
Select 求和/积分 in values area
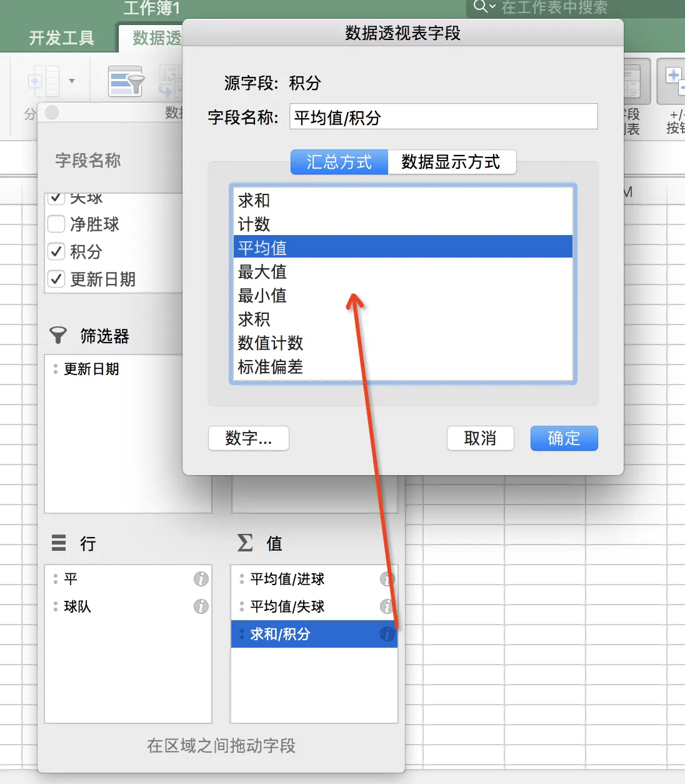(314, 634)
